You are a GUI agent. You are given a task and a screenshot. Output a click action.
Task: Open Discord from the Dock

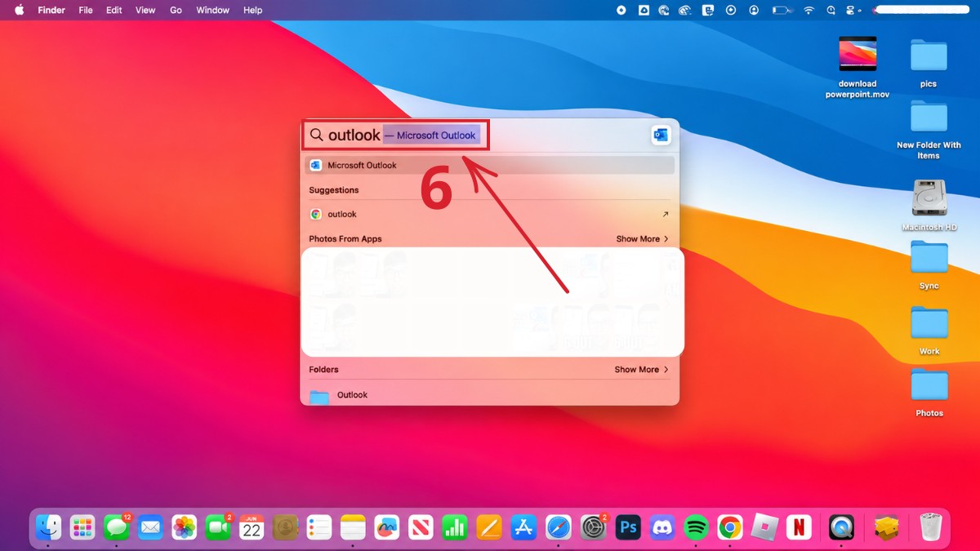click(x=662, y=527)
